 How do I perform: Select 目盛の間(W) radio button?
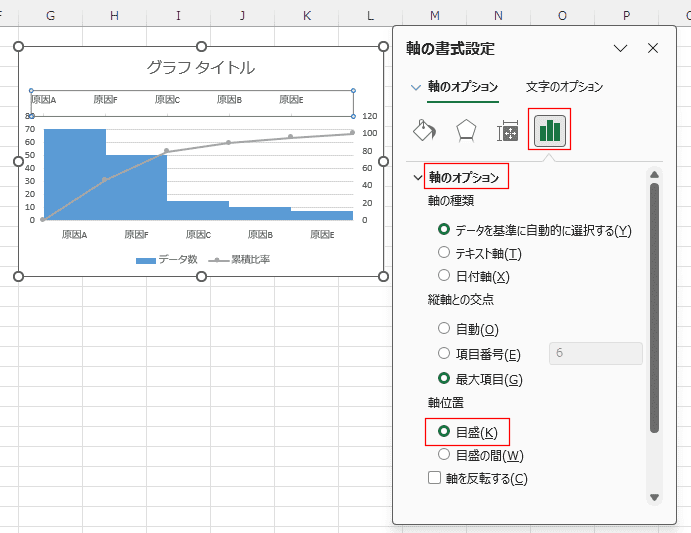[x=444, y=454]
